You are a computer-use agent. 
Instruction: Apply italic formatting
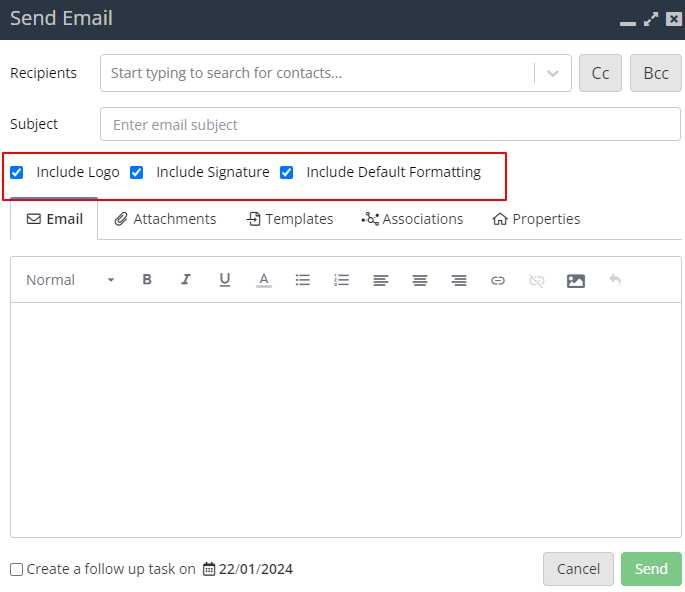click(186, 280)
